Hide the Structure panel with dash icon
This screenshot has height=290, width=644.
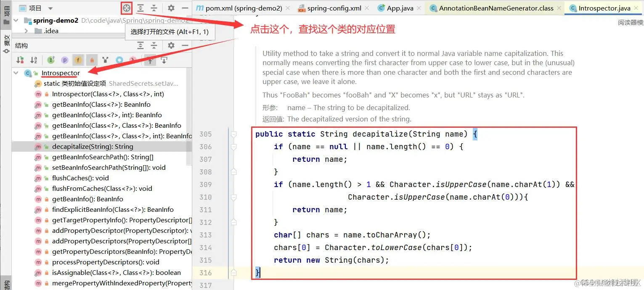coord(185,45)
